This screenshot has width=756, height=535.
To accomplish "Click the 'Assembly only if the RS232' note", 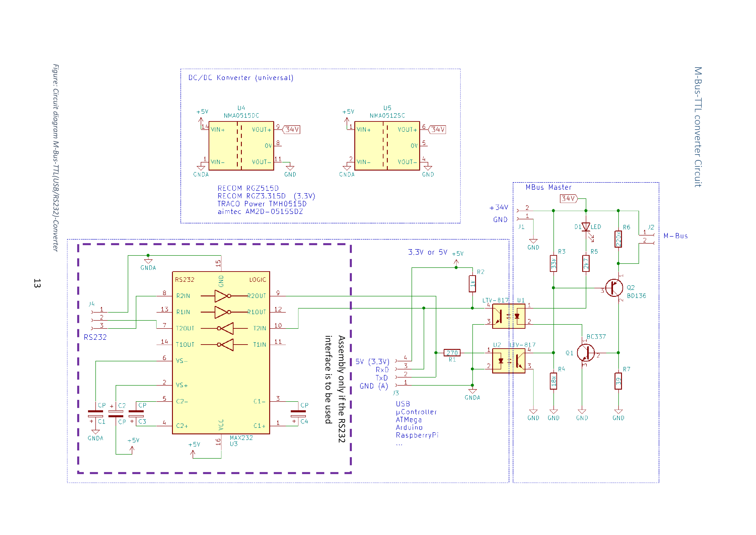I will [x=342, y=389].
